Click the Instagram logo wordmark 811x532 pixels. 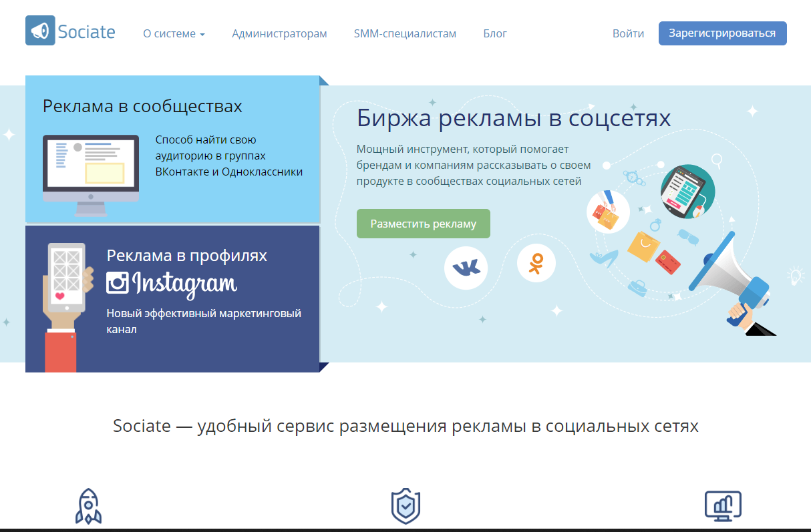(172, 284)
